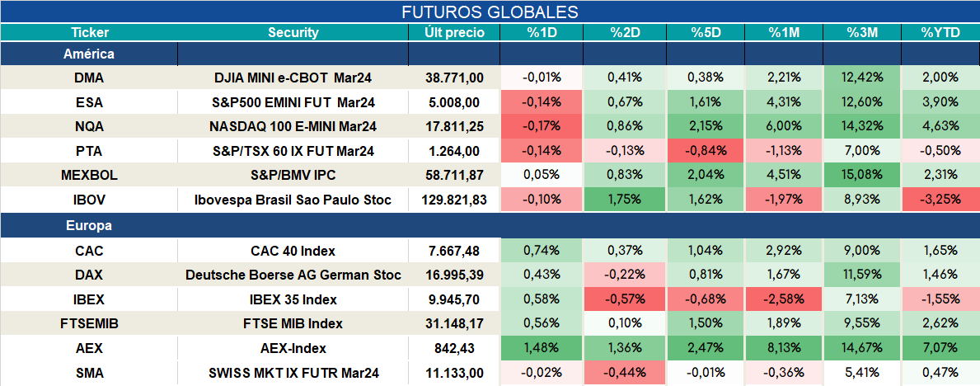
Task: Select the América section row
Action: (490, 54)
